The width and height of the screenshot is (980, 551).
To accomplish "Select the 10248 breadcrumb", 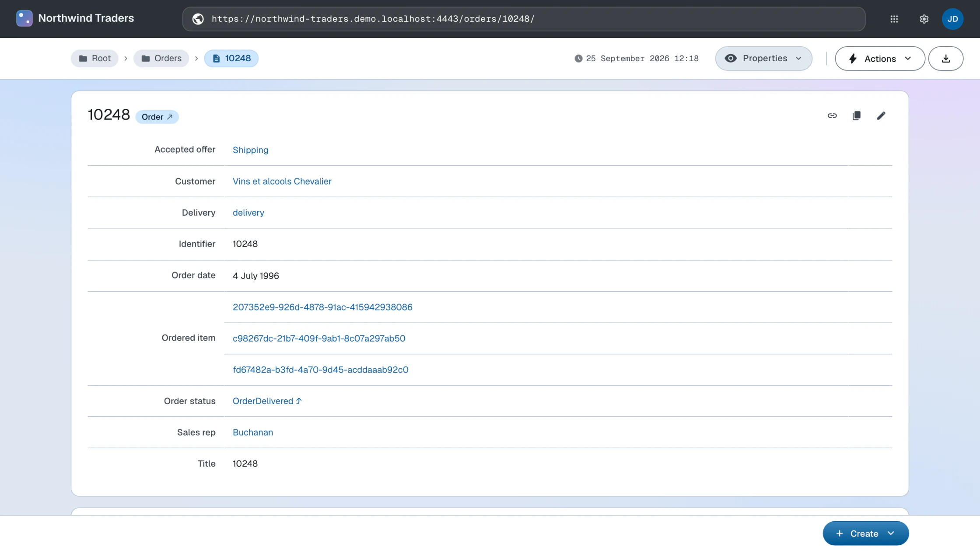I will coord(231,59).
